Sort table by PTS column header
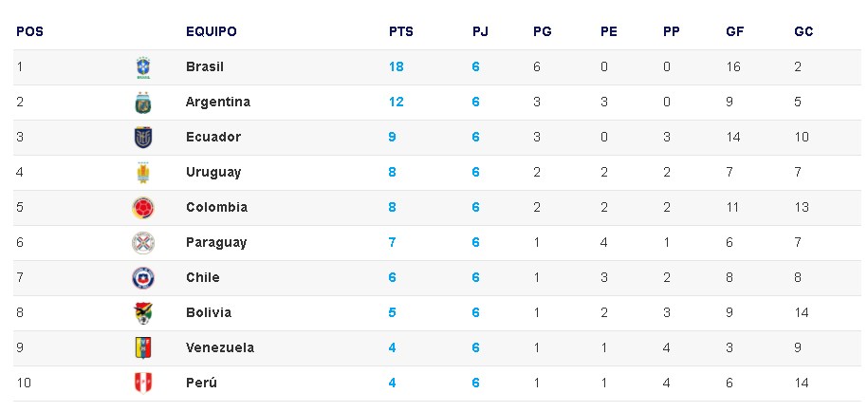This screenshot has height=412, width=868. [401, 31]
